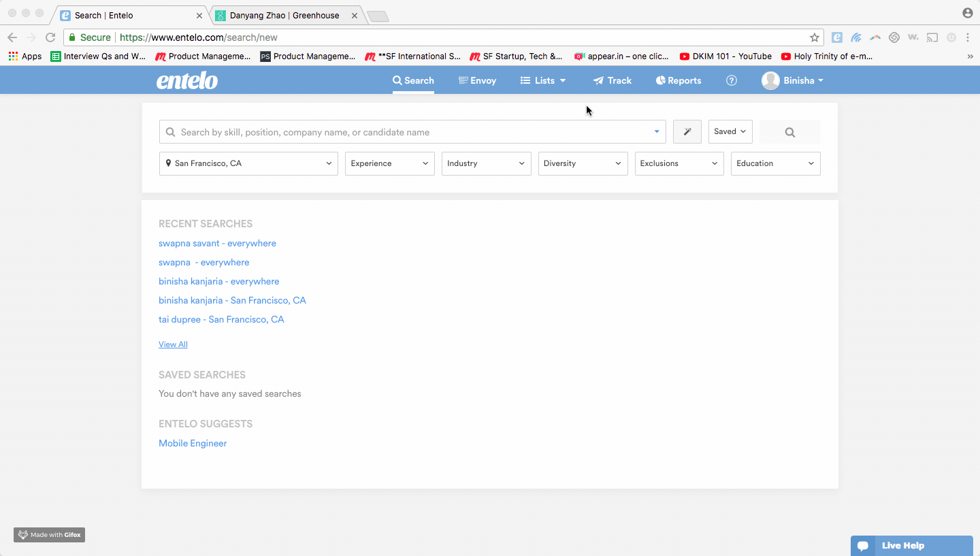Screen dimensions: 980x556
Task: Open the Diversity filter dropdown
Action: [x=583, y=163]
